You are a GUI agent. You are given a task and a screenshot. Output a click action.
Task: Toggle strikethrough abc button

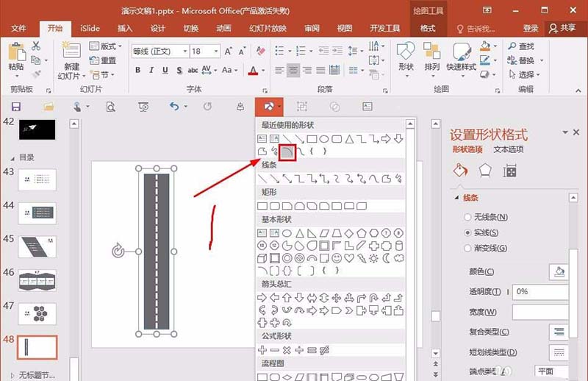tap(193, 70)
